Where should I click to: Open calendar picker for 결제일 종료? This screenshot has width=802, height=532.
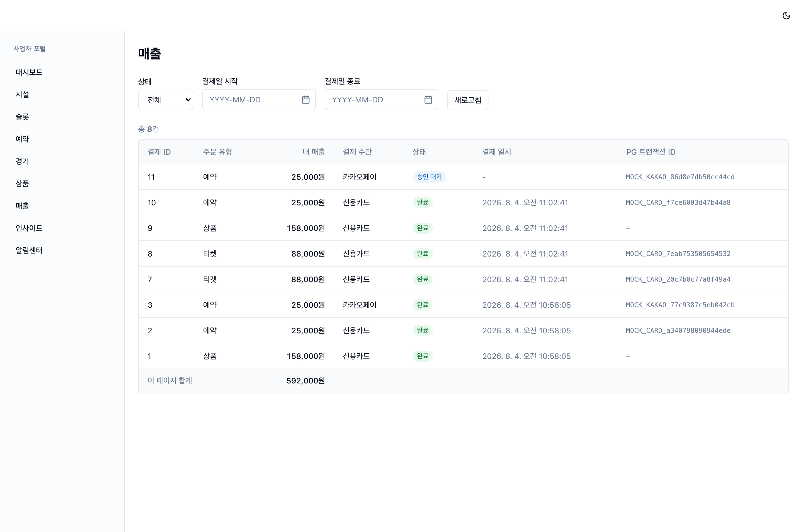pyautogui.click(x=428, y=100)
